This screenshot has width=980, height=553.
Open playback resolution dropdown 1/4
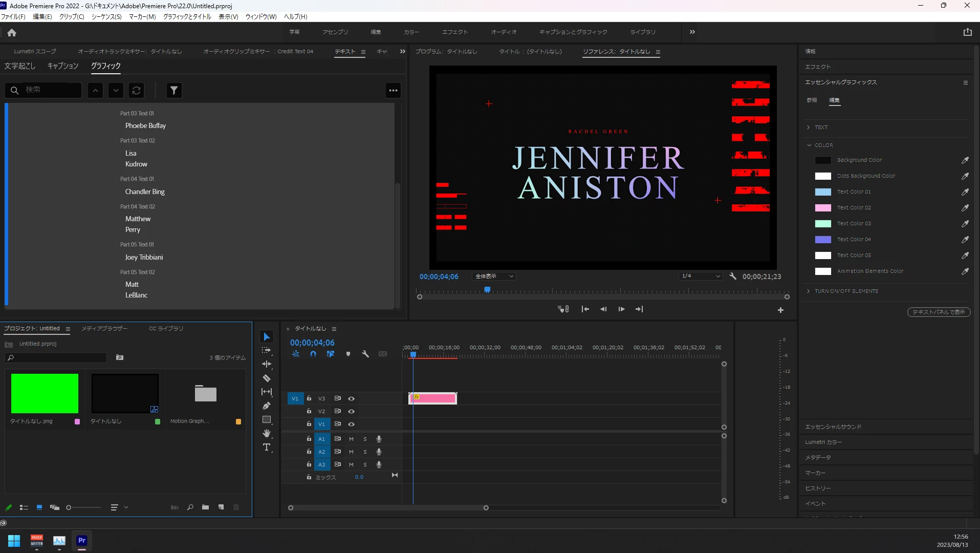tap(701, 276)
